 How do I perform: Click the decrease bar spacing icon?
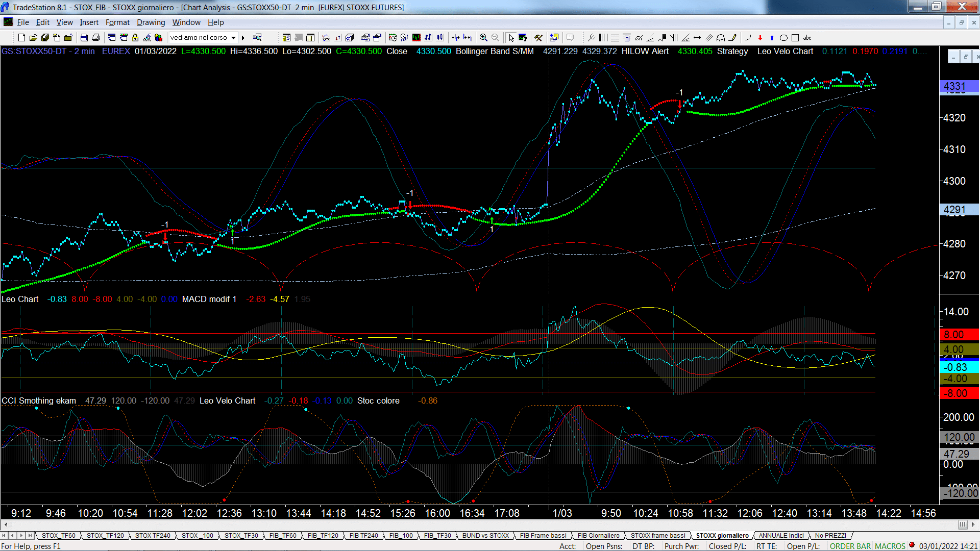(x=456, y=38)
